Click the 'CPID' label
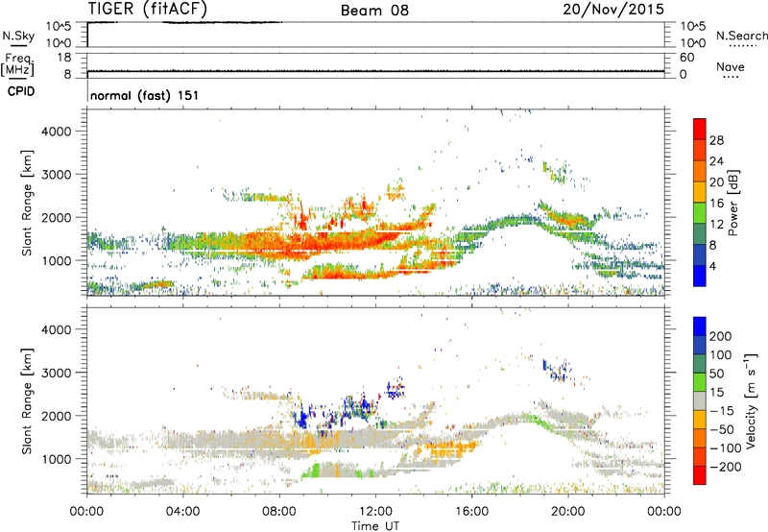768x532 pixels. pos(21,91)
